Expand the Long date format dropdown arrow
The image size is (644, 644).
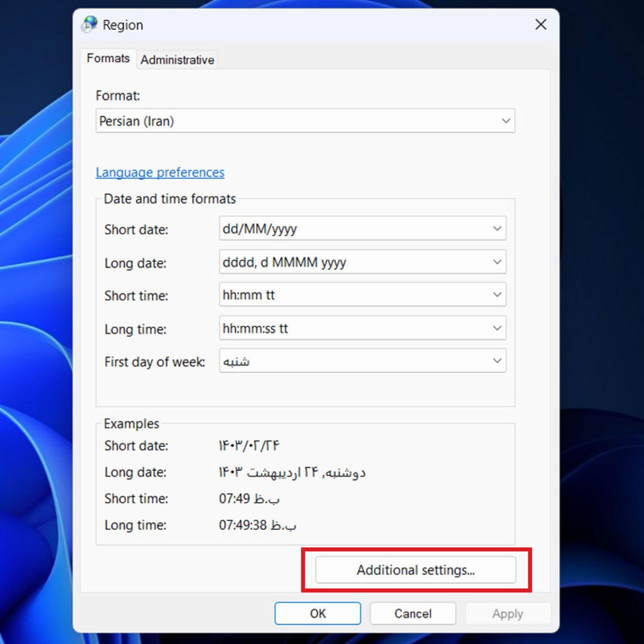click(x=497, y=262)
